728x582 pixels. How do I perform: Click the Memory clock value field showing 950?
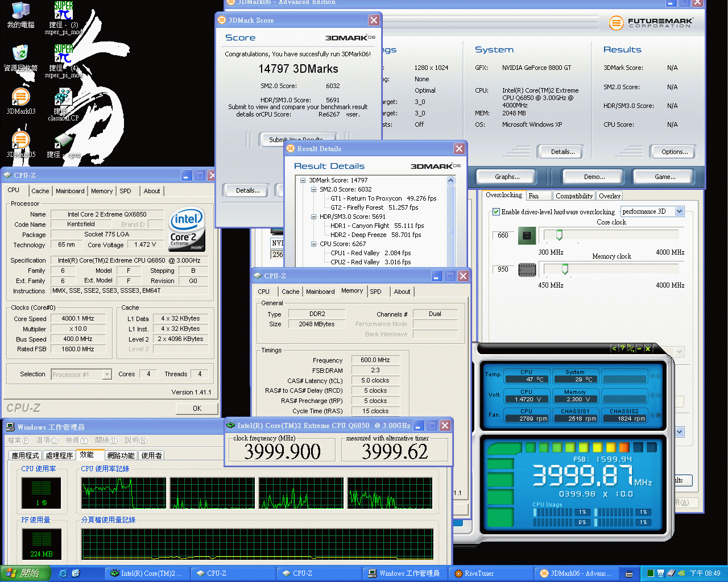tap(503, 269)
